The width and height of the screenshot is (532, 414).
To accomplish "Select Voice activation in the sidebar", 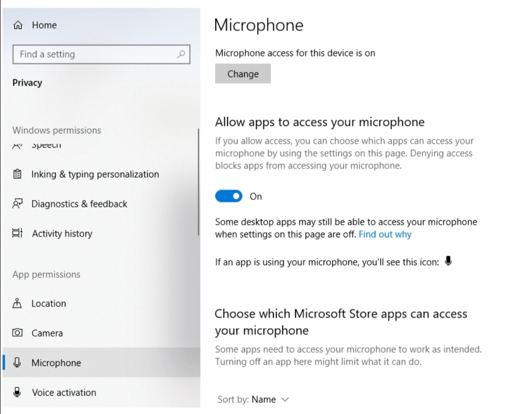I will [64, 392].
